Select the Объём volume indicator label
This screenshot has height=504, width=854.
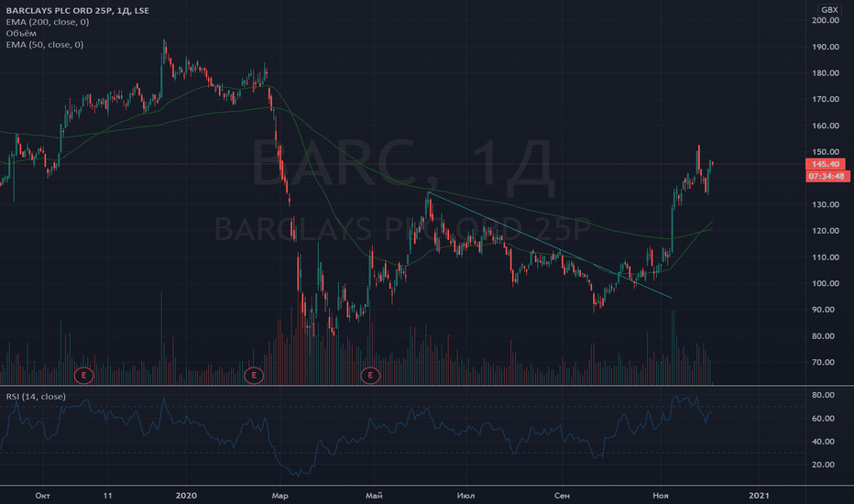pyautogui.click(x=21, y=33)
